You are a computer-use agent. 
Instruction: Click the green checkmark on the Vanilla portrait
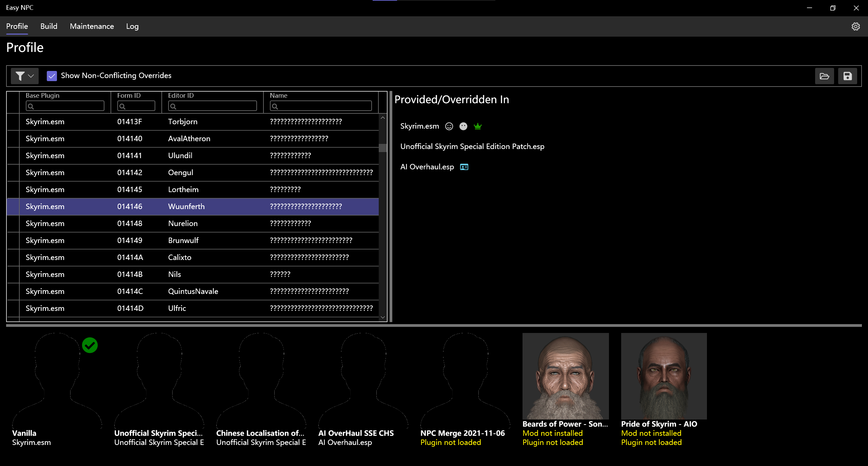tap(90, 345)
